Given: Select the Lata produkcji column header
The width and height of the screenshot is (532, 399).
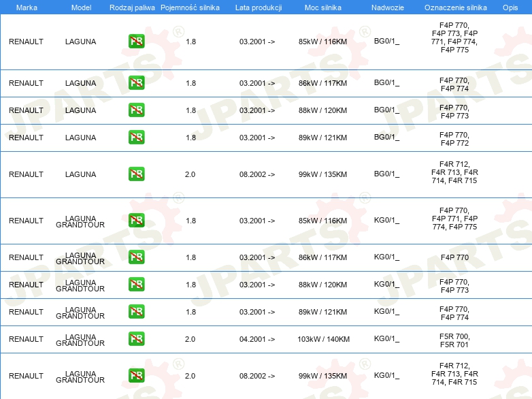Looking at the screenshot, I should point(259,7).
